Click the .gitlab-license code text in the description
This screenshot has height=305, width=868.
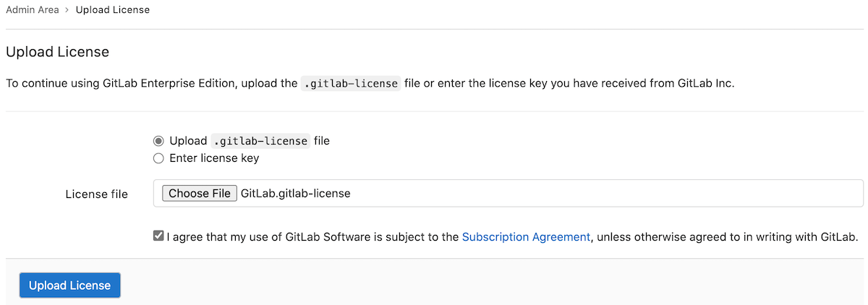click(x=351, y=83)
